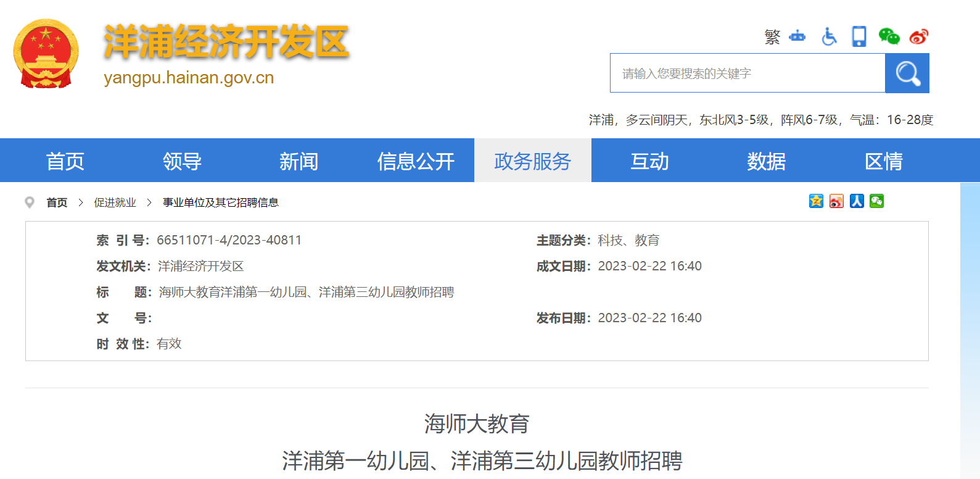The image size is (980, 479).
Task: Open the red Weibo icon in header
Action: (919, 36)
